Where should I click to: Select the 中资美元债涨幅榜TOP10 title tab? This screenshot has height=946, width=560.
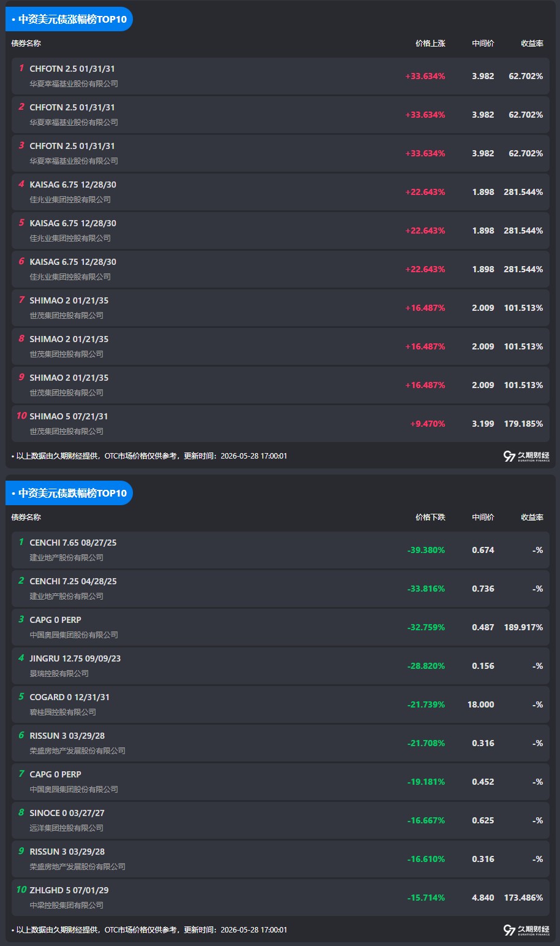tap(69, 19)
